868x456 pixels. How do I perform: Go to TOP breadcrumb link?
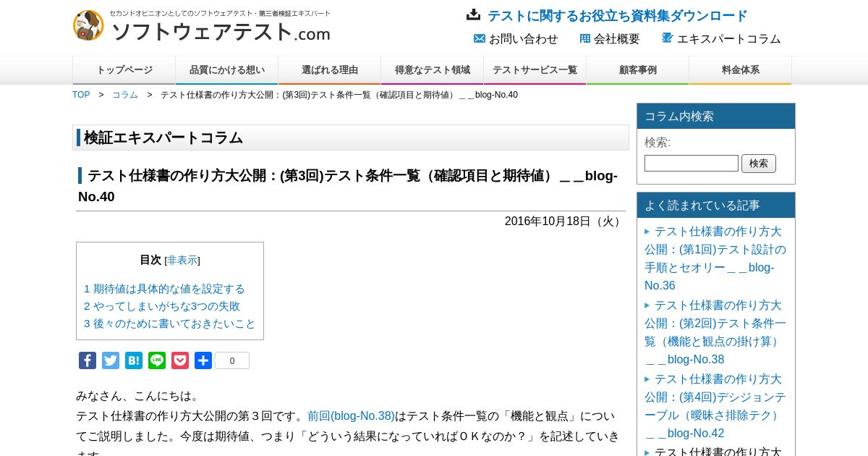pyautogui.click(x=81, y=95)
